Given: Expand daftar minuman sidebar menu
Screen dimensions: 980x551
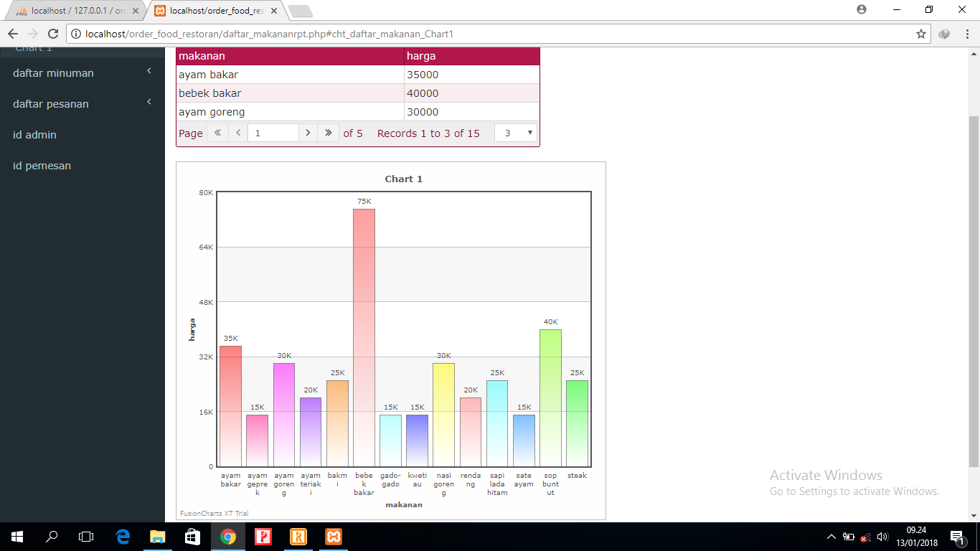Looking at the screenshot, I should point(83,73).
